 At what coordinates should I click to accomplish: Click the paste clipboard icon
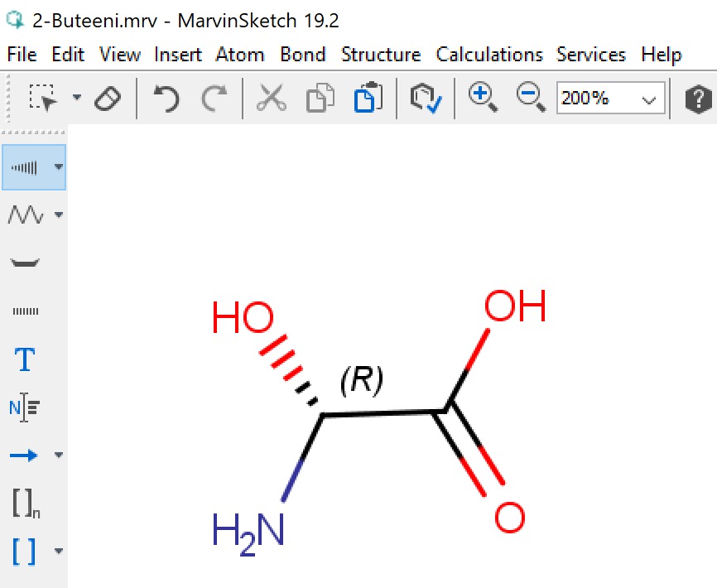[368, 97]
